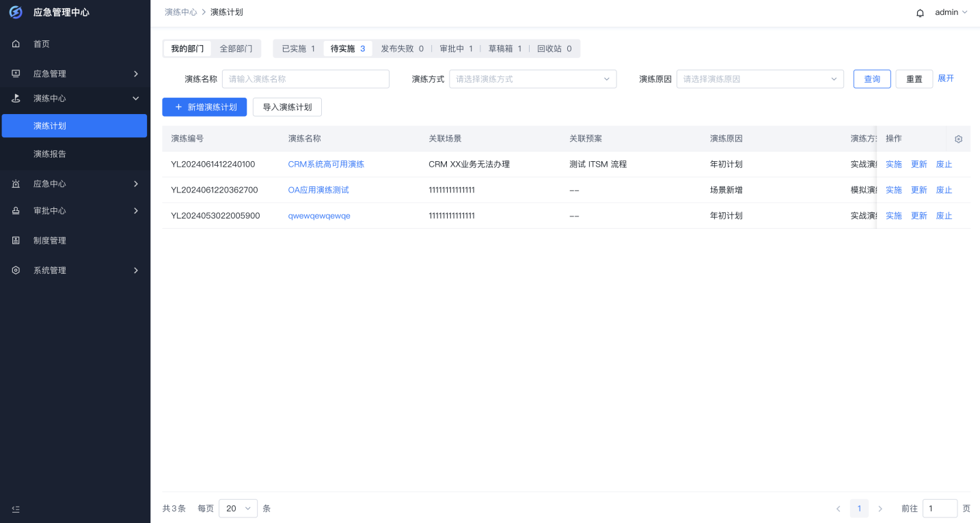Open the CRM系统高可用演练 plan link
The width and height of the screenshot is (980, 523).
point(326,164)
